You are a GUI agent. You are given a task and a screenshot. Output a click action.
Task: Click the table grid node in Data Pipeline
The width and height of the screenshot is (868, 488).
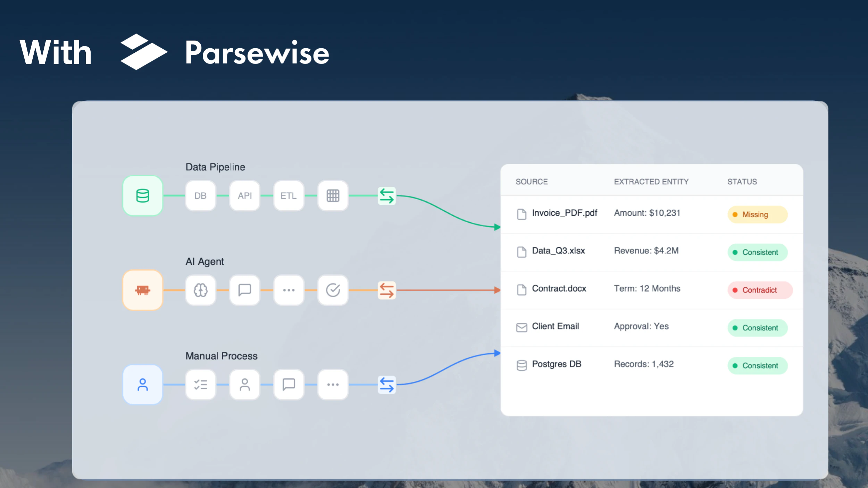tap(333, 196)
